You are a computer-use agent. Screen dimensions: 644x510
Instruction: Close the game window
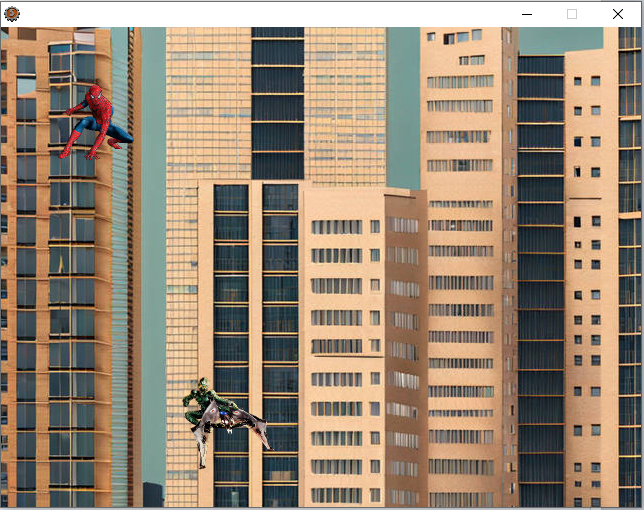click(618, 14)
